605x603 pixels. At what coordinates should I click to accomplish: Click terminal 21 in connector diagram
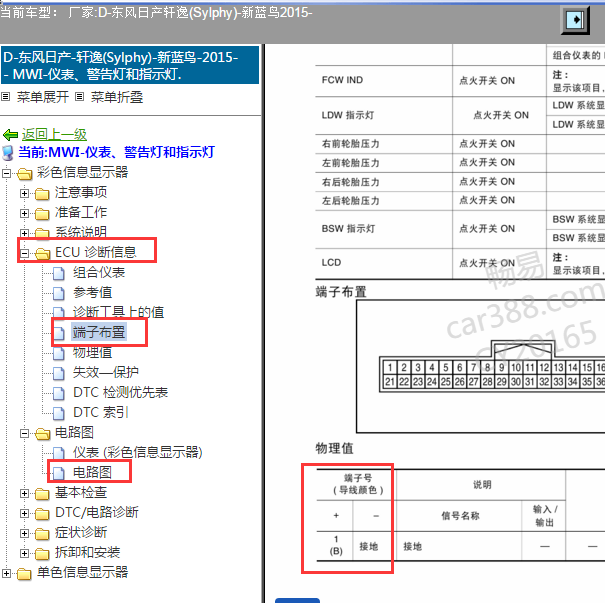pyautogui.click(x=390, y=382)
